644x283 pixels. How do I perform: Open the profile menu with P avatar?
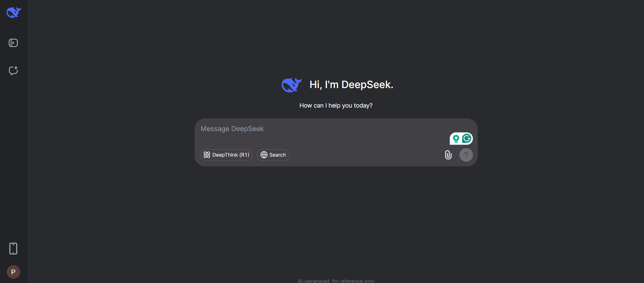point(13,272)
